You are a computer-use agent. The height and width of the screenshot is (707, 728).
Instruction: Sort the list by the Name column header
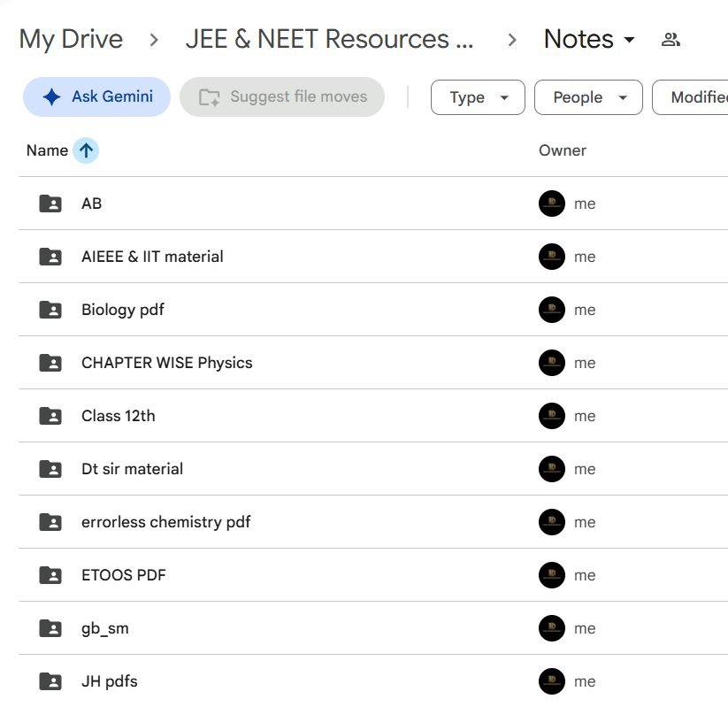48,150
